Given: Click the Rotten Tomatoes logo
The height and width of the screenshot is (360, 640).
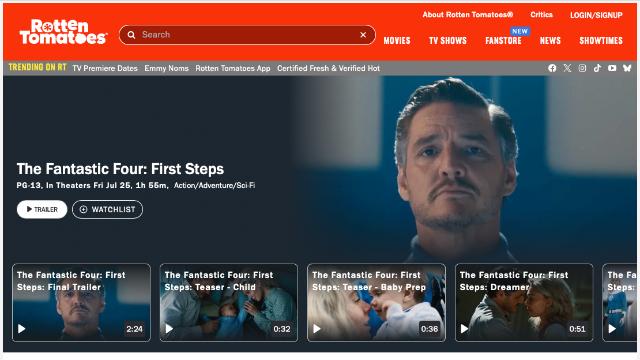Looking at the screenshot, I should [63, 32].
